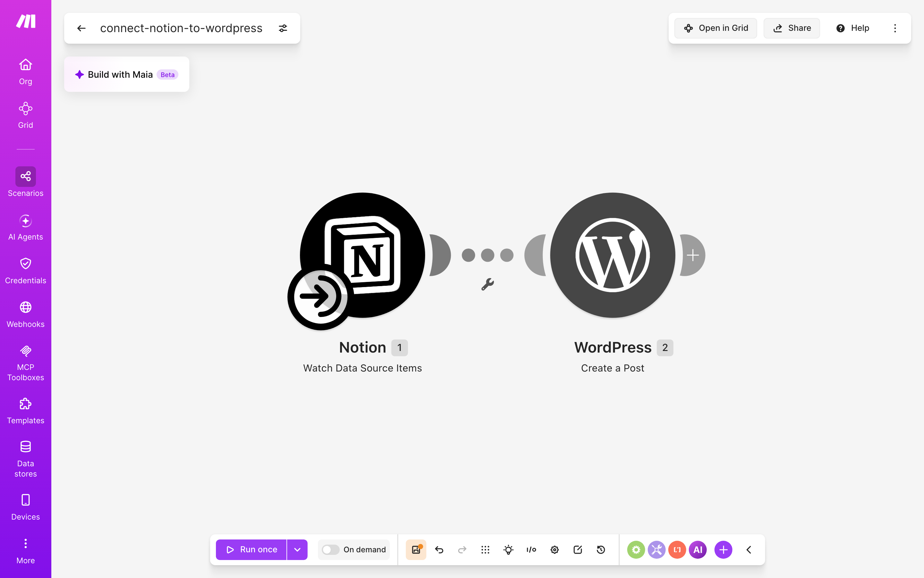The width and height of the screenshot is (924, 578).
Task: Click Open in Grid
Action: click(715, 28)
